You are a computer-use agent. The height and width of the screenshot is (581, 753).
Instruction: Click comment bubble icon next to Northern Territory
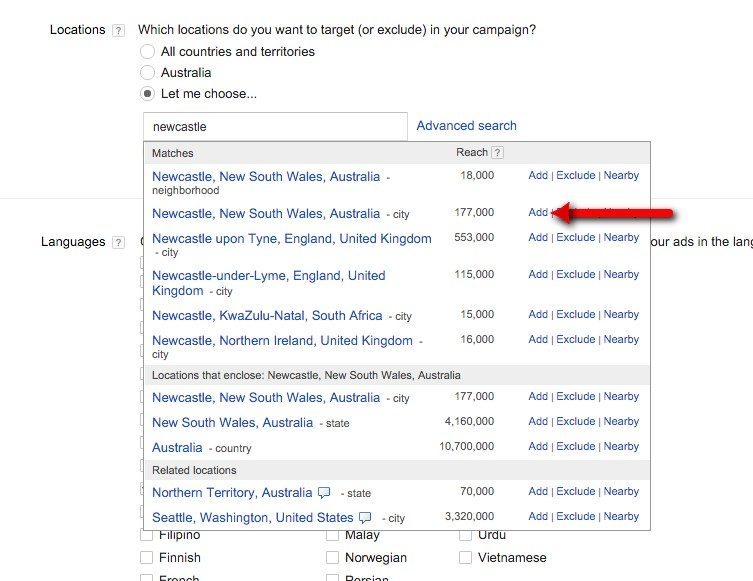click(325, 493)
